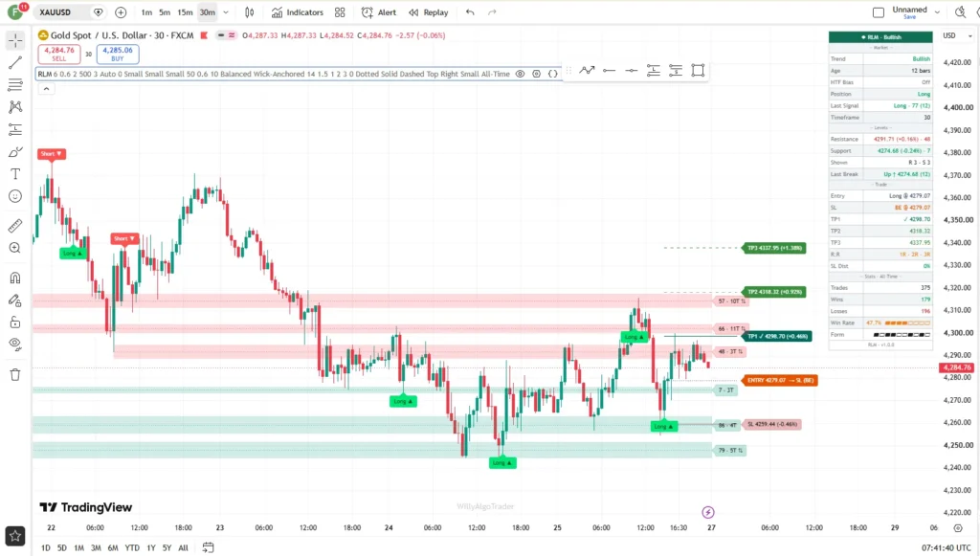Create an Alert
Image resolution: width=980 pixels, height=556 pixels.
[379, 12]
